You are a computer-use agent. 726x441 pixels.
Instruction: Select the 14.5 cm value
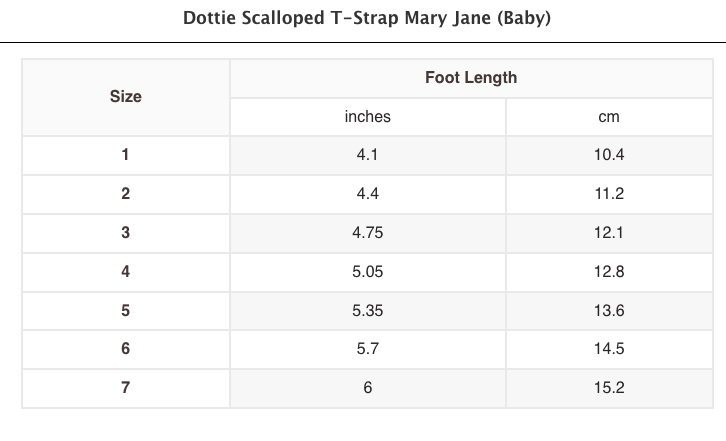click(608, 349)
